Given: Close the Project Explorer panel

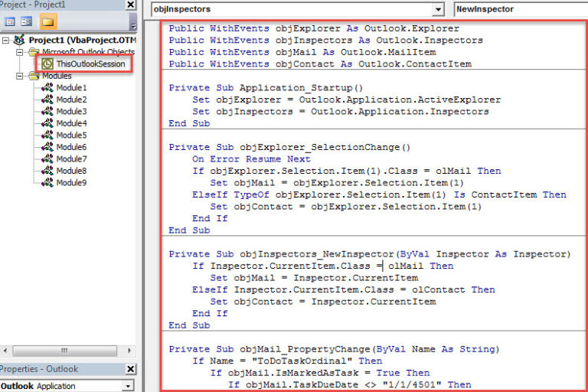Looking at the screenshot, I should coord(131,3).
